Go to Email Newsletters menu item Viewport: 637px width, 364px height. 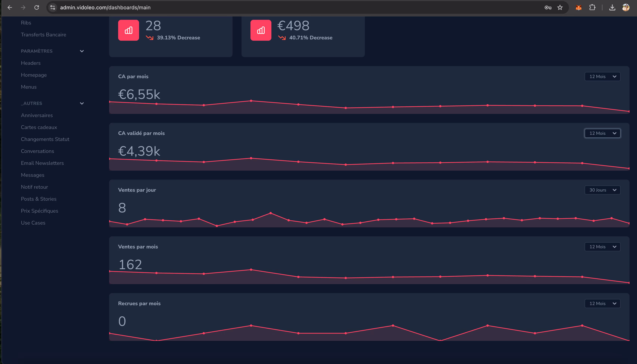point(42,163)
